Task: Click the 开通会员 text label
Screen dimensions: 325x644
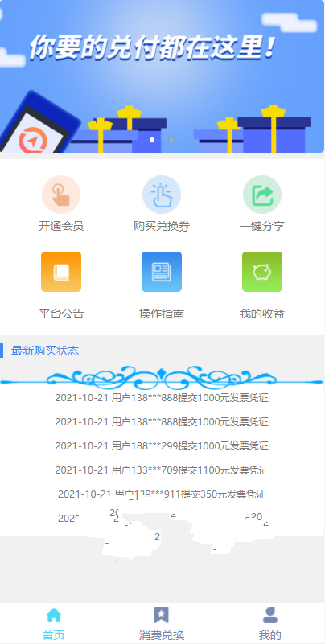Action: 61,226
